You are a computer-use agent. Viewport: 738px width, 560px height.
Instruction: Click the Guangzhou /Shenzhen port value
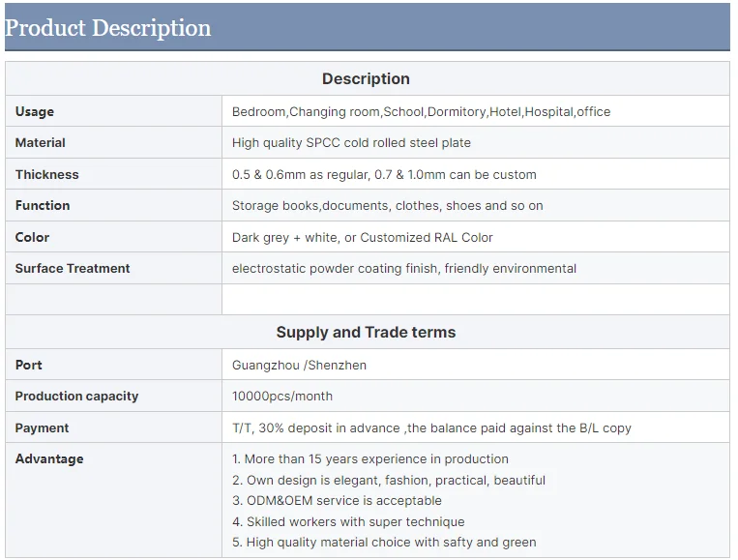click(x=299, y=365)
